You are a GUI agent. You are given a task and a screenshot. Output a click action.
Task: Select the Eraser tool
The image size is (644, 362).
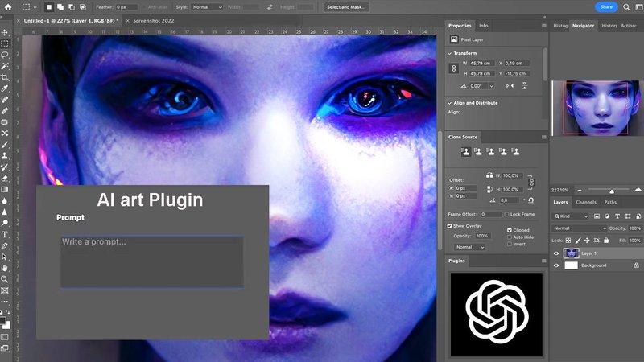5,178
